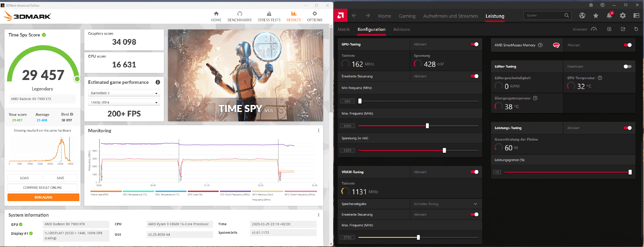Click Max Frequenz value field 3095
The width and height of the screenshot is (644, 247).
[347, 126]
